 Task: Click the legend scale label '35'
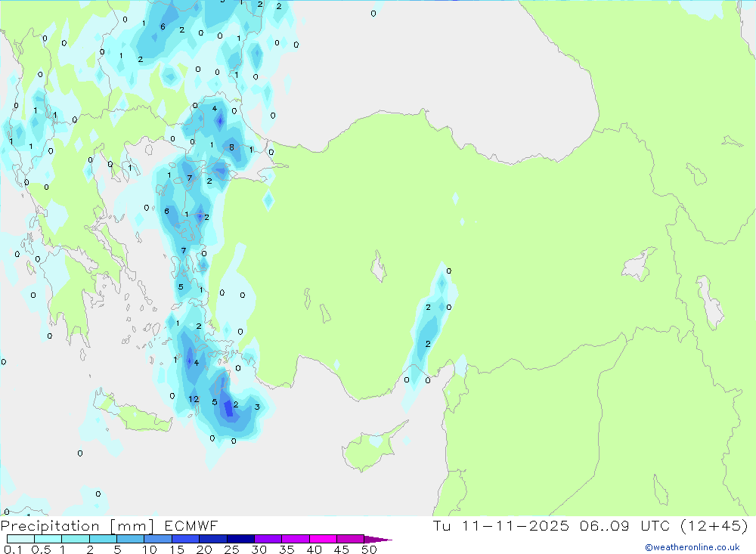tap(287, 549)
